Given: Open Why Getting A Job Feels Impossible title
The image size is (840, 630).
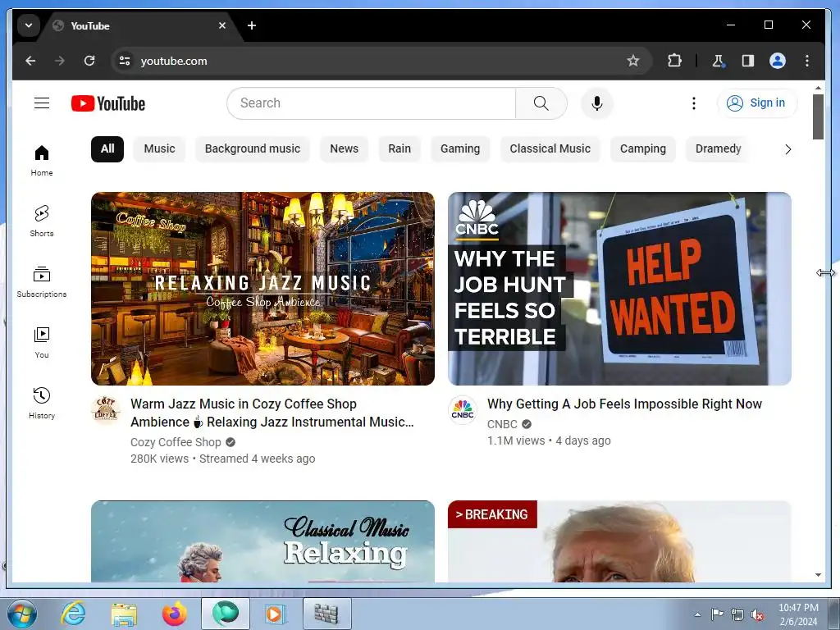Looking at the screenshot, I should coord(624,404).
